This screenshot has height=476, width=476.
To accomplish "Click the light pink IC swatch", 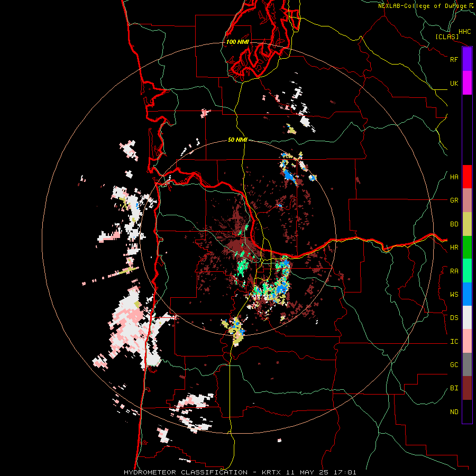I will coord(467,342).
